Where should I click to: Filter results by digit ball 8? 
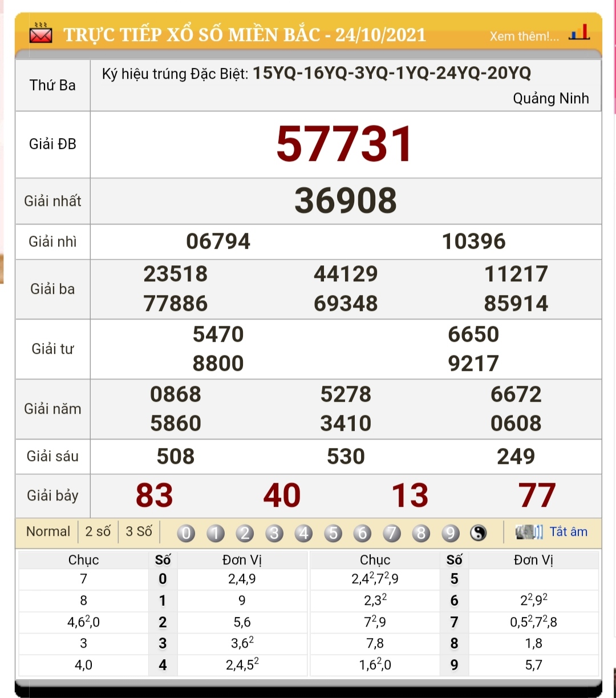click(421, 533)
